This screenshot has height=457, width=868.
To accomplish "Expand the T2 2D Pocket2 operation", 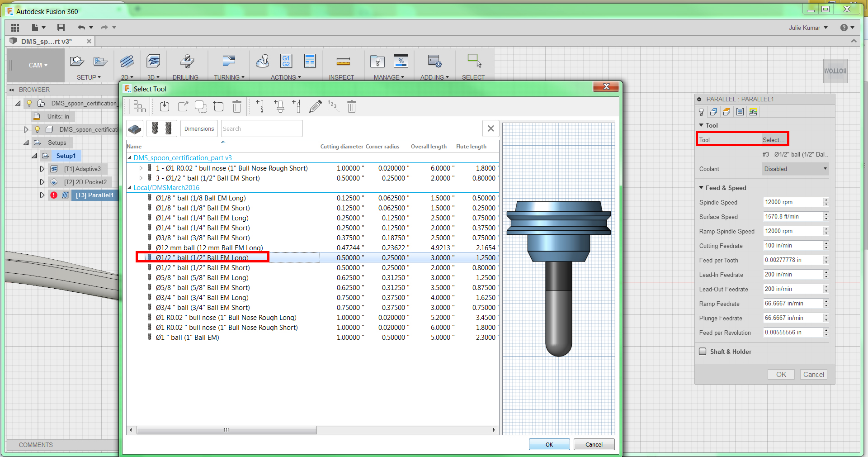I will (42, 182).
